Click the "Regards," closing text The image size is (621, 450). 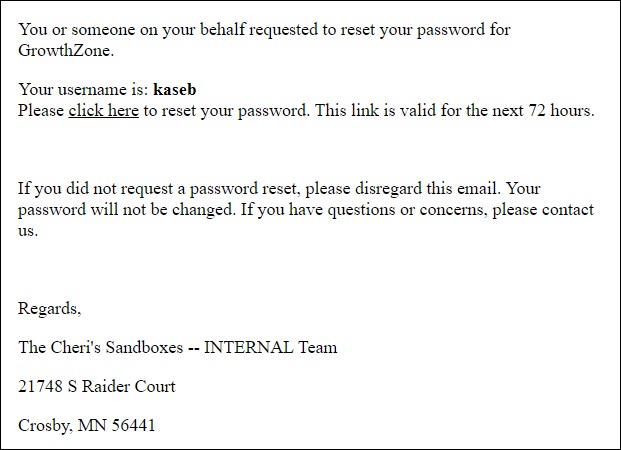coord(50,308)
